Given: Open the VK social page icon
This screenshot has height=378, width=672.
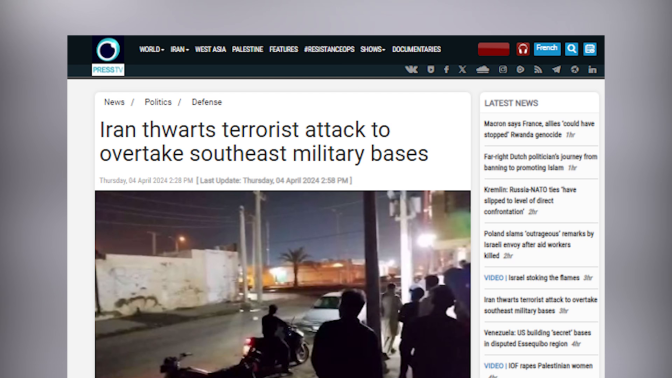Looking at the screenshot, I should (x=411, y=69).
